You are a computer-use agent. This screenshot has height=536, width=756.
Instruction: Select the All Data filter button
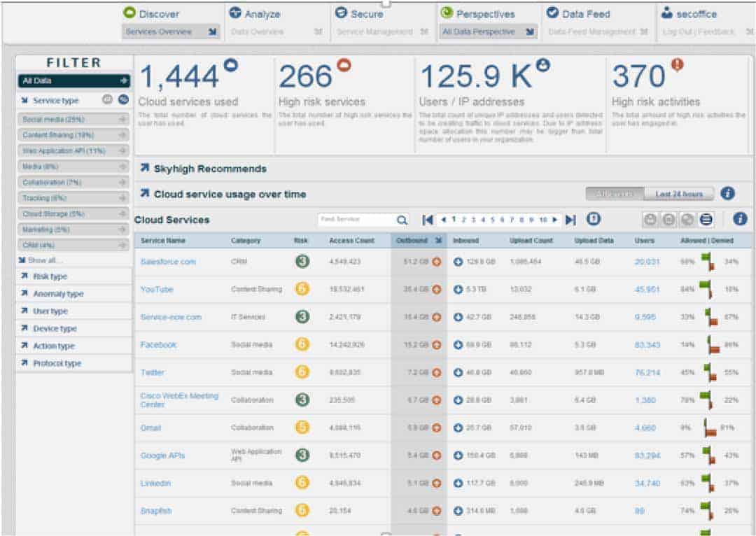pyautogui.click(x=73, y=80)
